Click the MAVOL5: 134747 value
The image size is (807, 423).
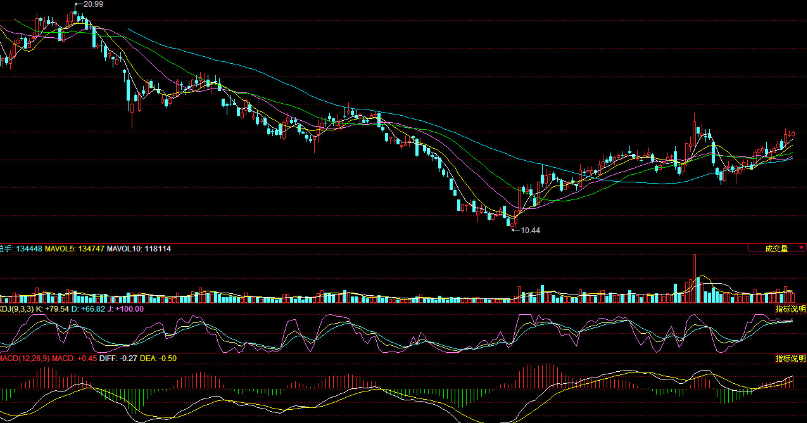(75, 249)
